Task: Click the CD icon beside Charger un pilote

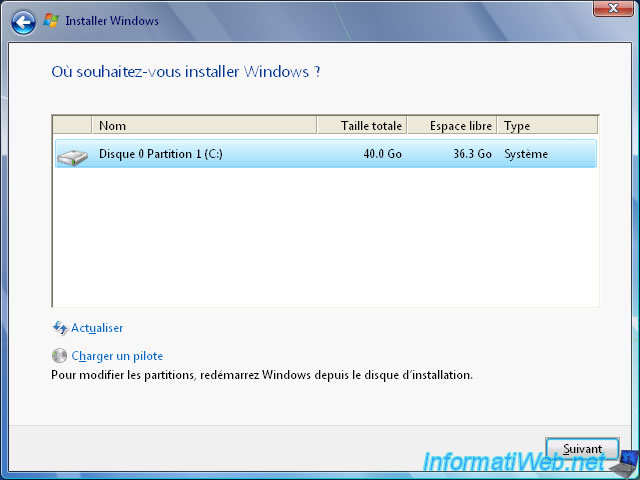Action: 60,356
